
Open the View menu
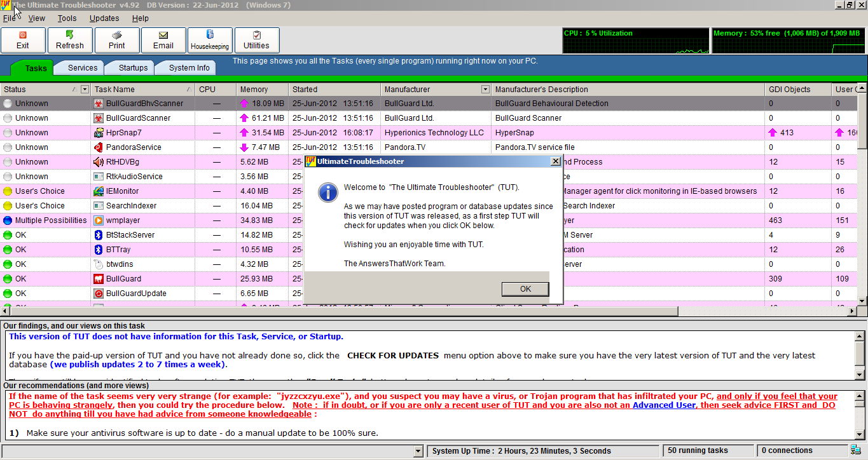click(x=37, y=18)
